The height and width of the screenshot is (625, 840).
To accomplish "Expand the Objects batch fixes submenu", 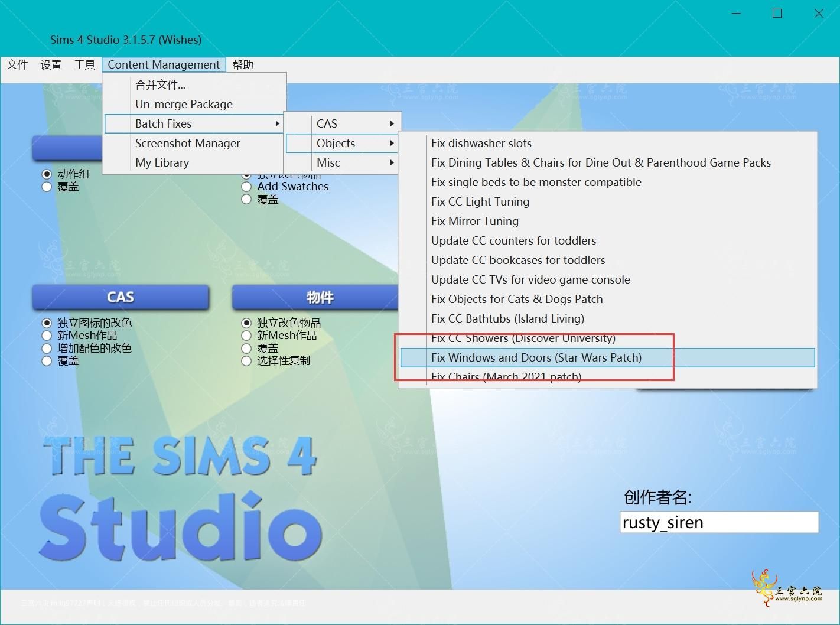I will [343, 143].
